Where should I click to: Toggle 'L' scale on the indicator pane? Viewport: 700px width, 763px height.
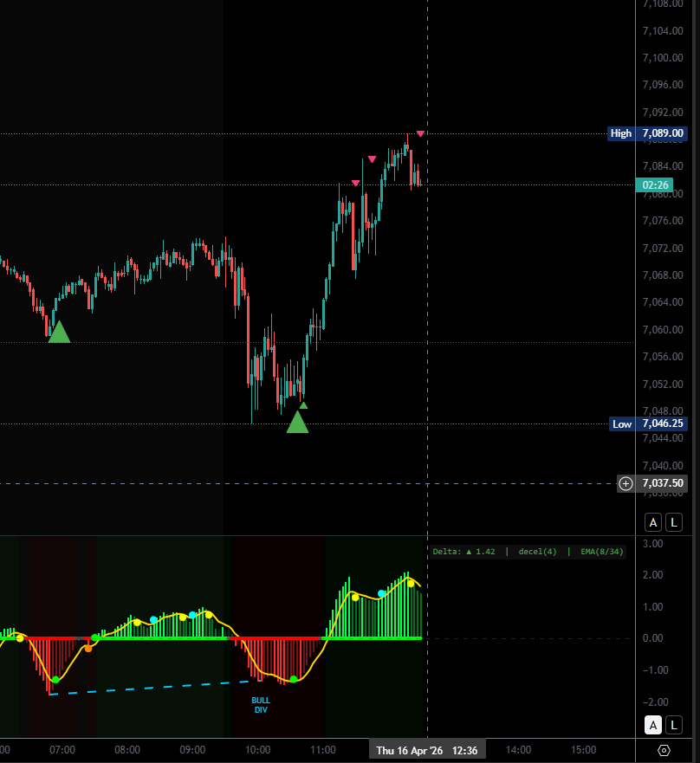coord(673,726)
